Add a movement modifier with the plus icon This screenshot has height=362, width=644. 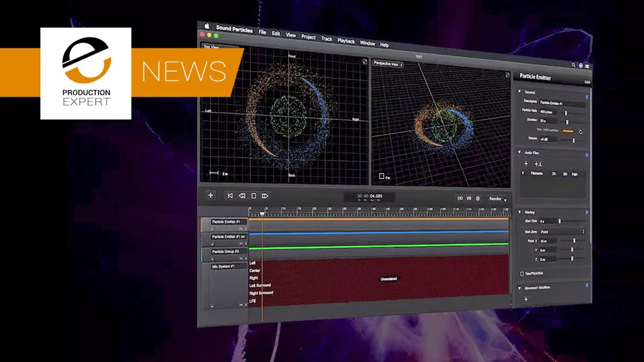(x=526, y=299)
